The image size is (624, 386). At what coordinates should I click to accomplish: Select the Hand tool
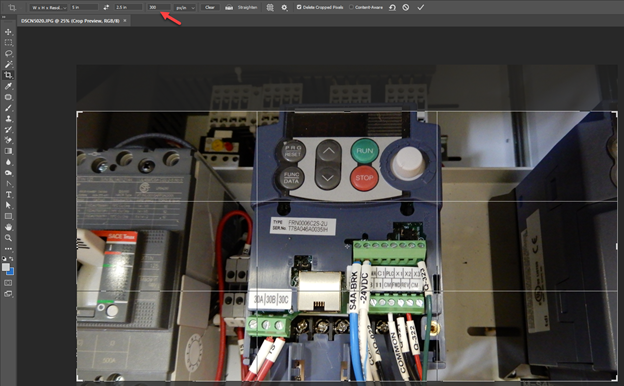coord(8,227)
